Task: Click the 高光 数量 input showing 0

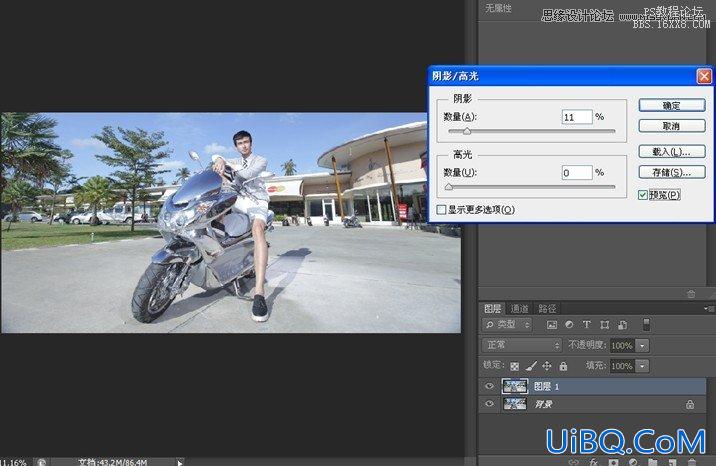Action: (x=577, y=173)
